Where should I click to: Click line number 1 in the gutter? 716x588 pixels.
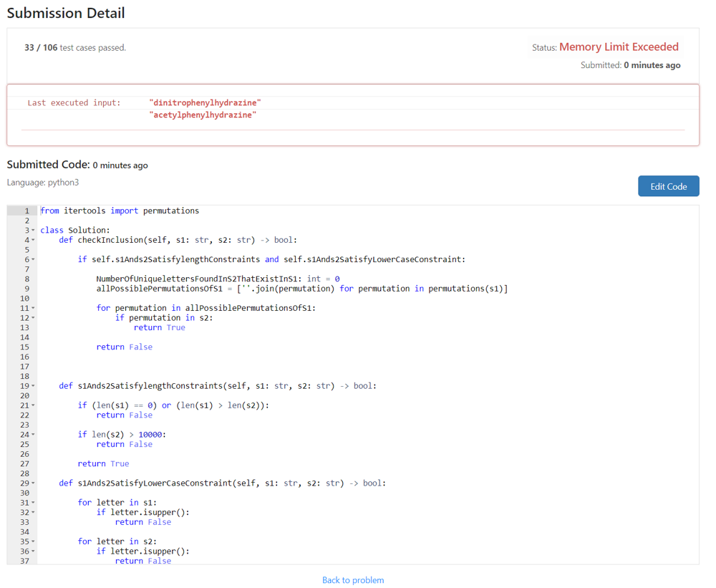27,211
